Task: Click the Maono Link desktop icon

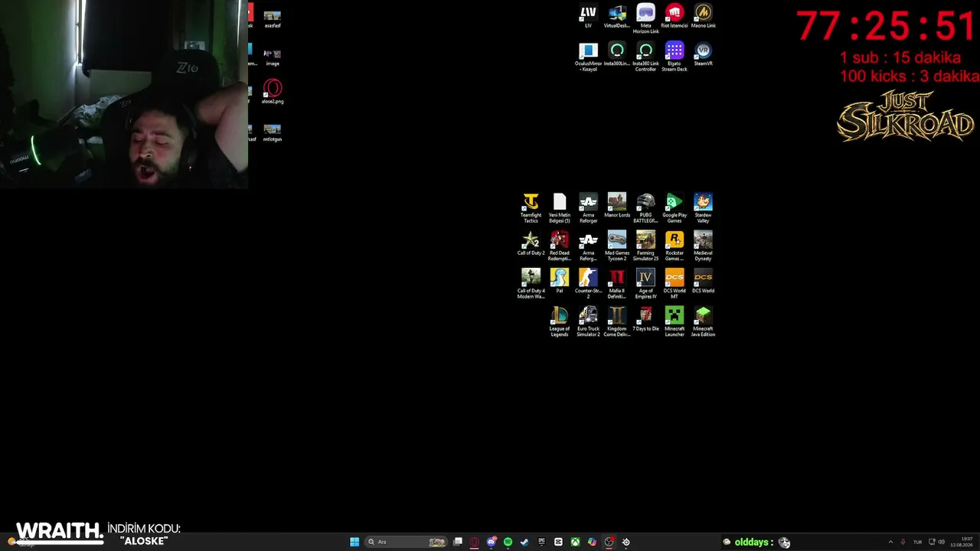Action: 703,16
